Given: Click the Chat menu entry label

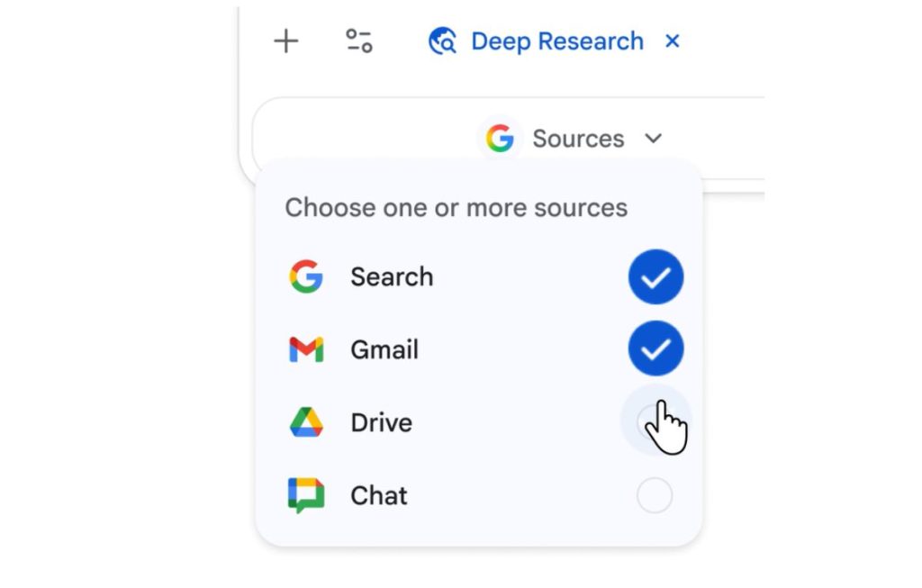Looking at the screenshot, I should coord(379,494).
